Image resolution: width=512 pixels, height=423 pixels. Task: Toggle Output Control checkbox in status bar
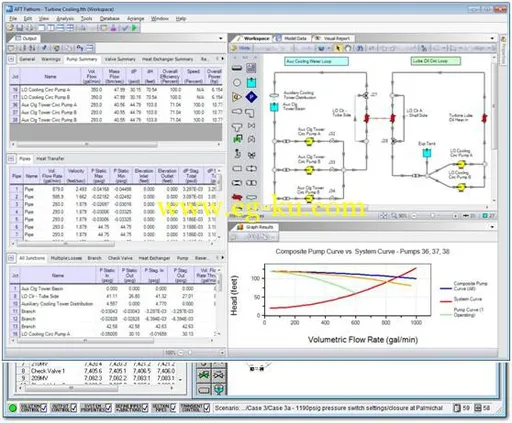tap(74, 408)
